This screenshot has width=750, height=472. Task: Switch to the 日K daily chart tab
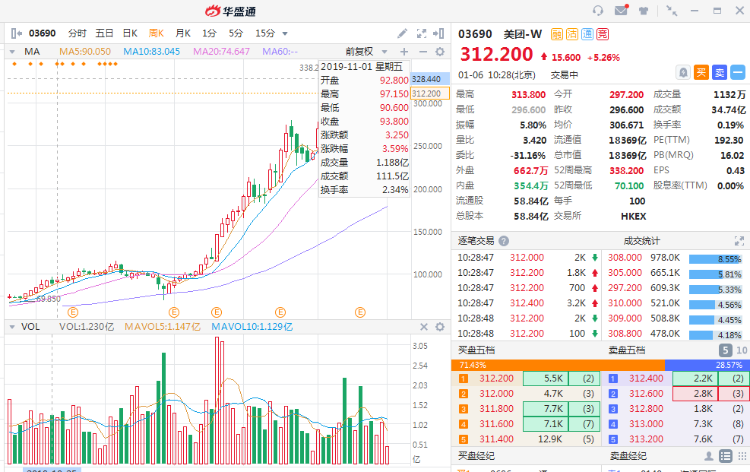130,33
